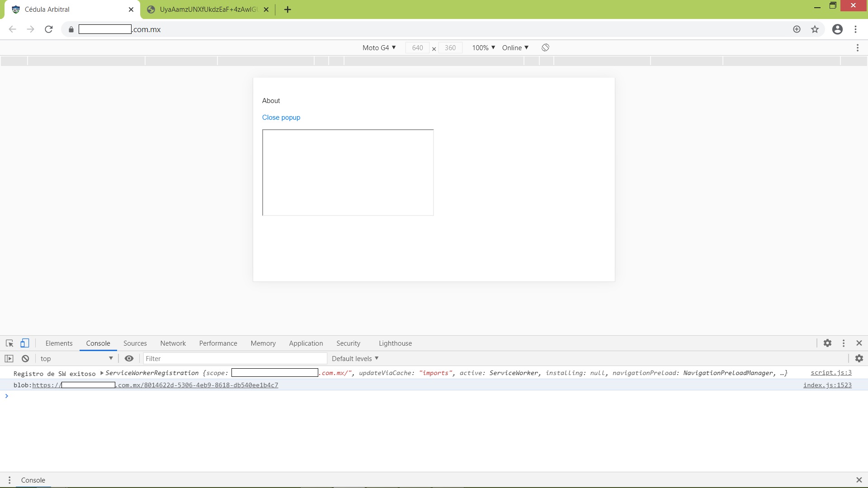This screenshot has width=868, height=488.
Task: Click the console Filter input
Action: pos(235,358)
